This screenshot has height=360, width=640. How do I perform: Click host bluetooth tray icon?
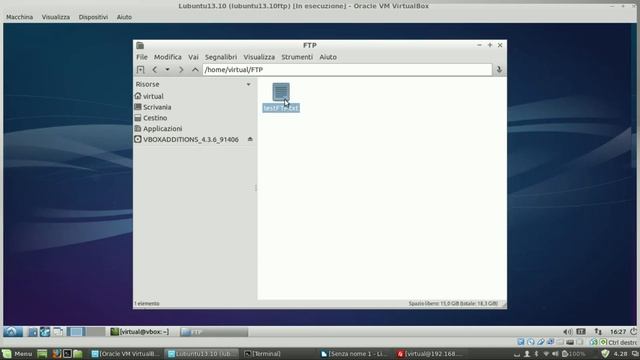pos(536,354)
